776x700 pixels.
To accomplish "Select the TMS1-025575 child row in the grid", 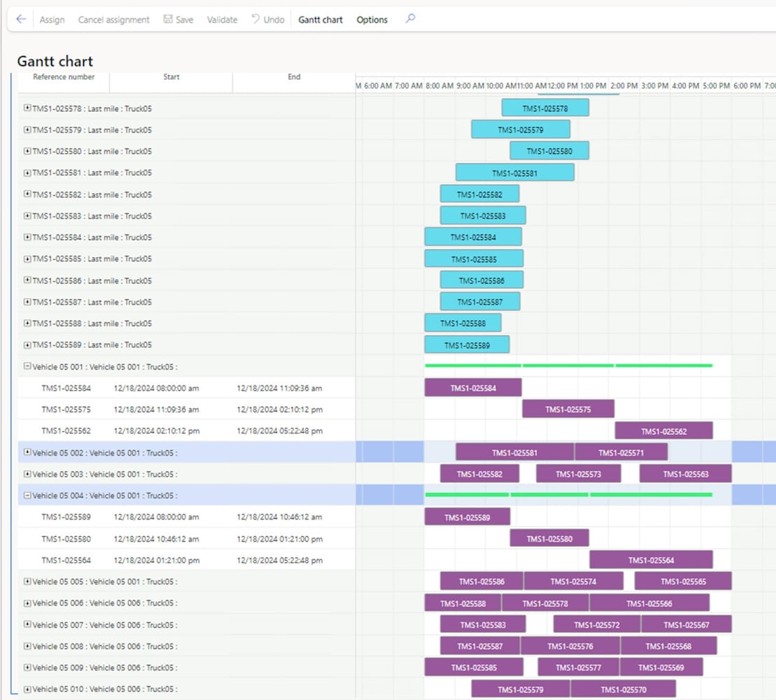I will (x=66, y=409).
